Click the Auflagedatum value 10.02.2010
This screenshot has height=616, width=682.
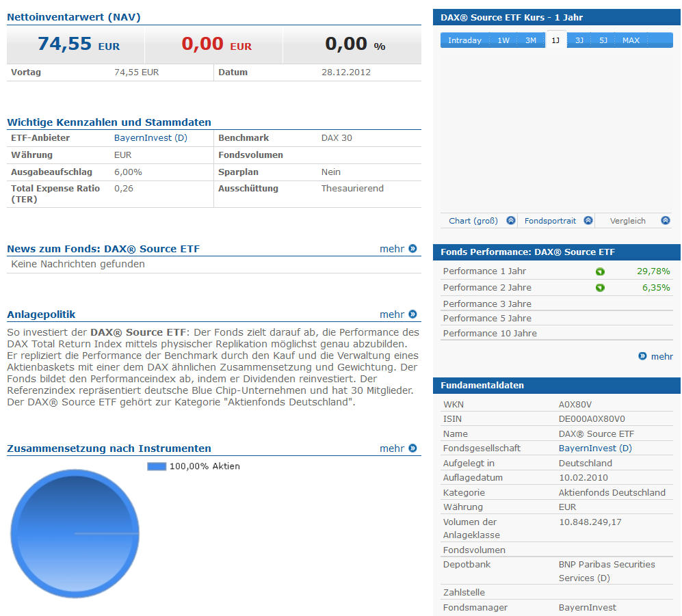583,478
